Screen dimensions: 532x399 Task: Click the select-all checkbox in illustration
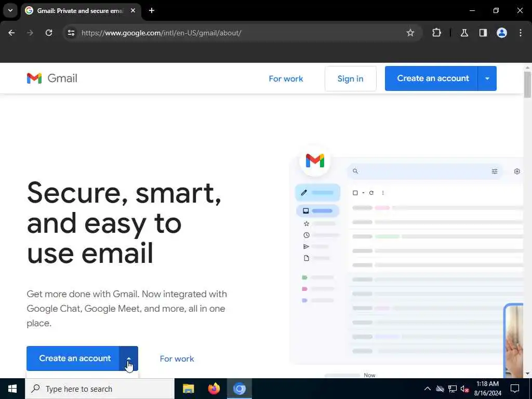tap(355, 193)
